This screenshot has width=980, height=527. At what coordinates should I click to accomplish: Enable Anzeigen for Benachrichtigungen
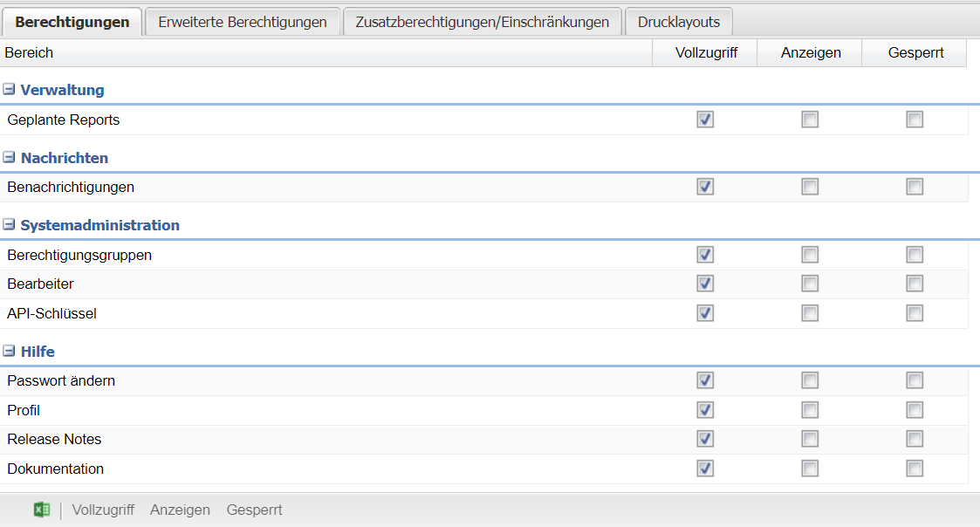pyautogui.click(x=810, y=187)
